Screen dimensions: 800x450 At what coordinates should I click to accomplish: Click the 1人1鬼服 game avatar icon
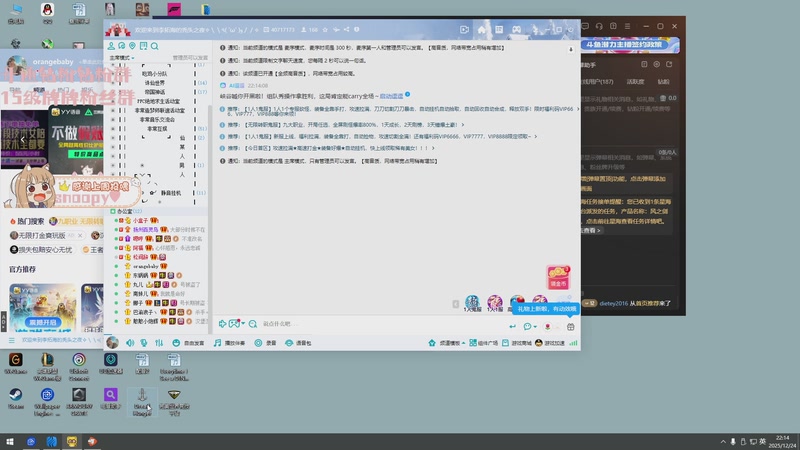tap(472, 303)
